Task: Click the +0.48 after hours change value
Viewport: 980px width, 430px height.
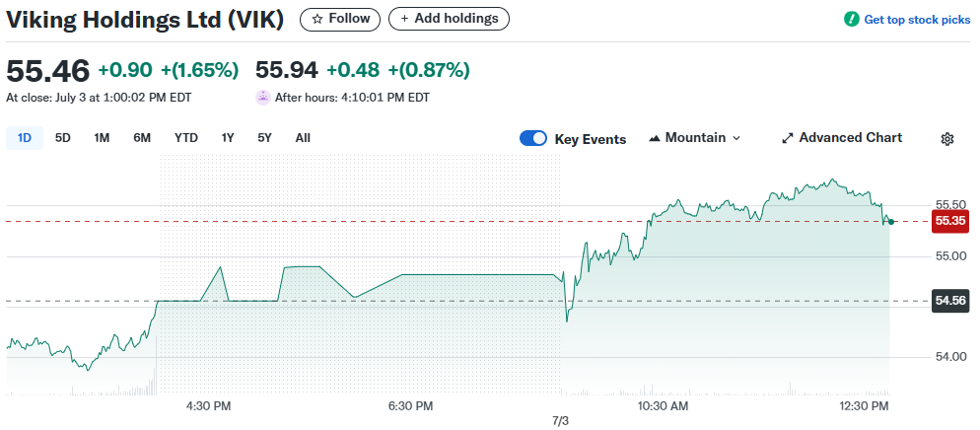Action: pyautogui.click(x=353, y=70)
